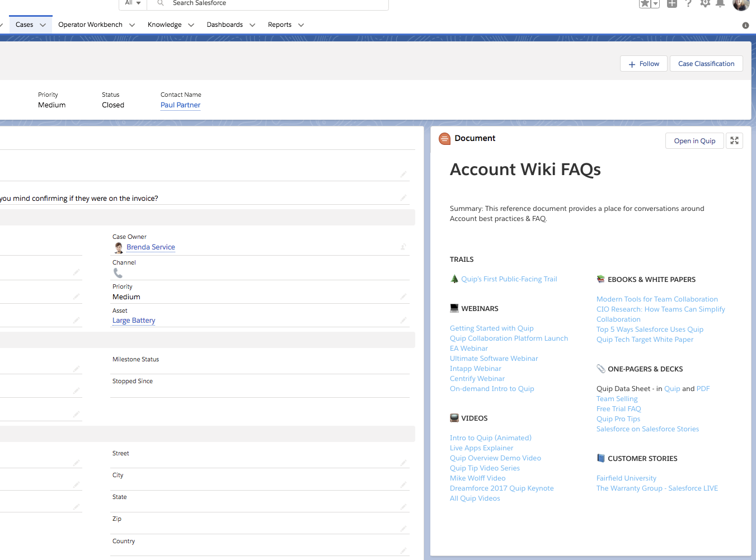Open the Free Trial FAQ link
Image resolution: width=756 pixels, height=560 pixels.
pos(619,408)
